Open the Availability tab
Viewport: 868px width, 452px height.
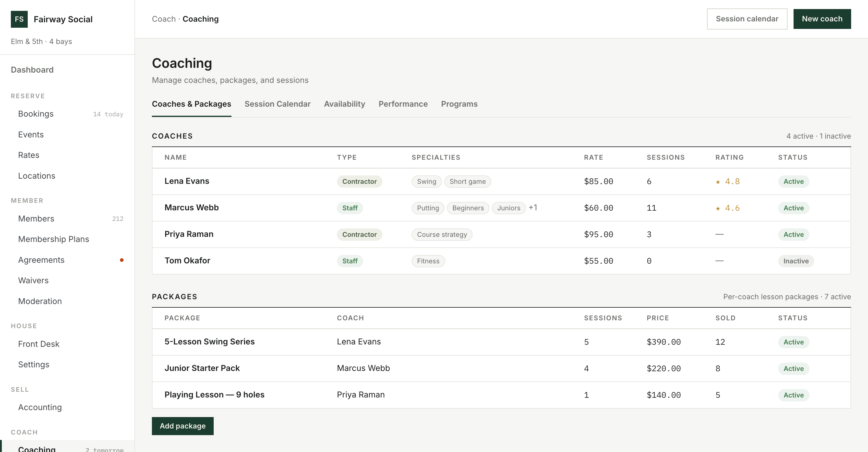pyautogui.click(x=344, y=104)
